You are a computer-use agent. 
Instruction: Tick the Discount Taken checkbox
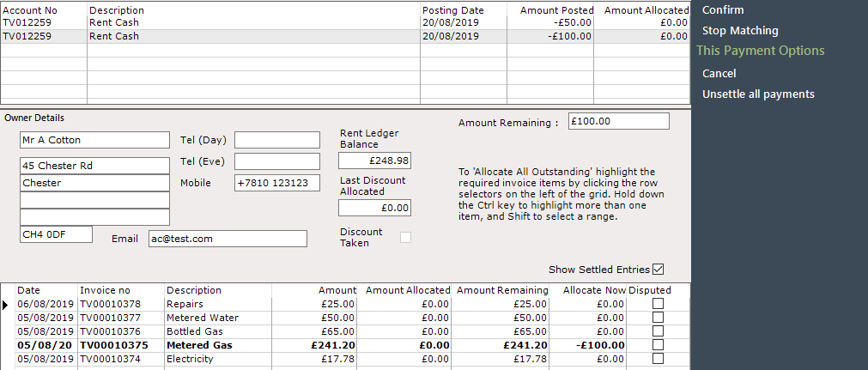[x=406, y=238]
